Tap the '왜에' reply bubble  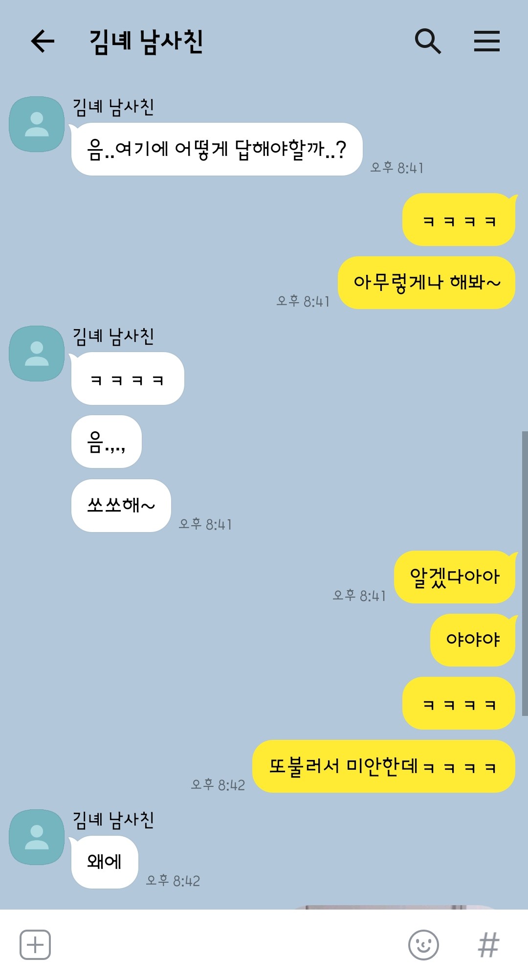tap(105, 862)
